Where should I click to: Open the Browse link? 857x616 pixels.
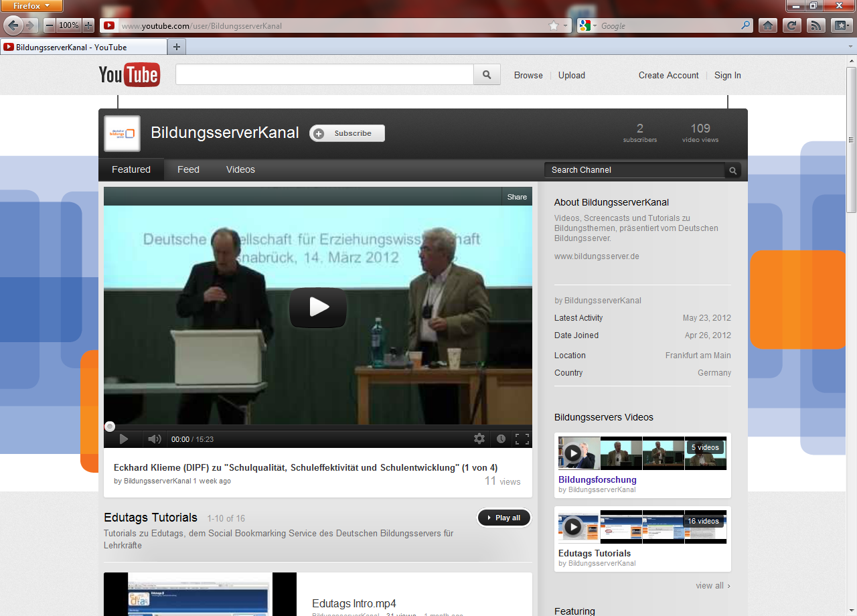528,75
